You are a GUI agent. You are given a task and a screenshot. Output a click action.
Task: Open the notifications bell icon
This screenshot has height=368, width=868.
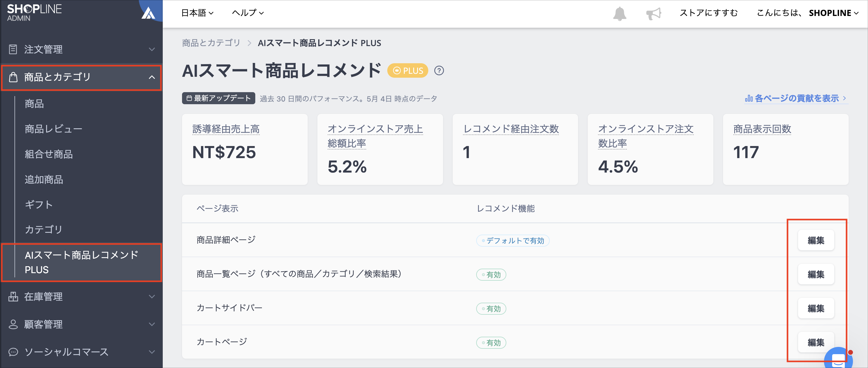click(619, 14)
